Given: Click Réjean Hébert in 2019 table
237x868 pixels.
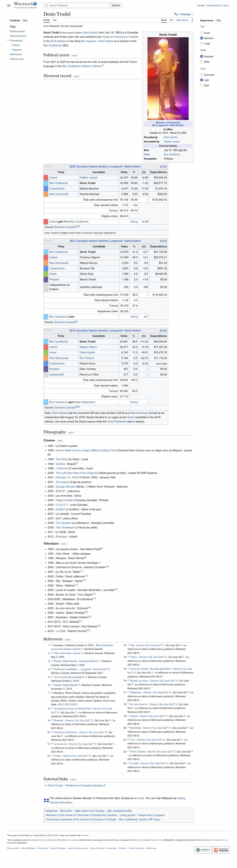Looking at the screenshot, I should (88, 347).
